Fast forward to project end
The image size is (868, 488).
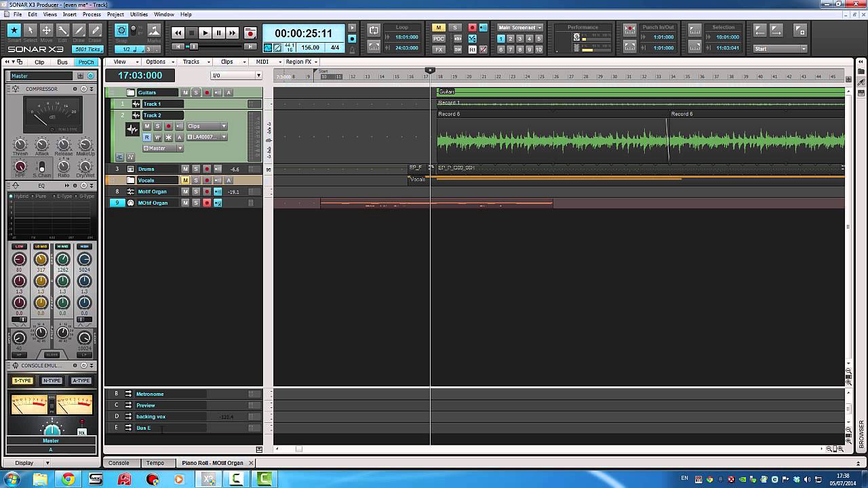[232, 33]
